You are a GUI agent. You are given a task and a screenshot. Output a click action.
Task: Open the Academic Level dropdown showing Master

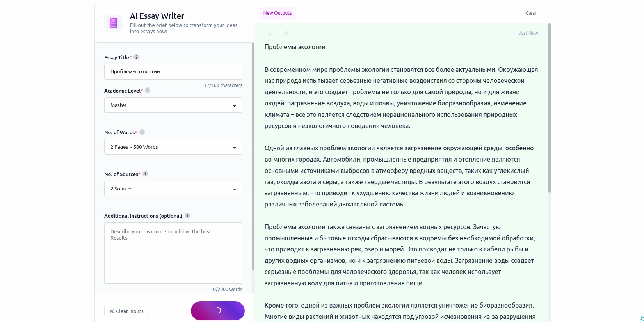tap(173, 105)
